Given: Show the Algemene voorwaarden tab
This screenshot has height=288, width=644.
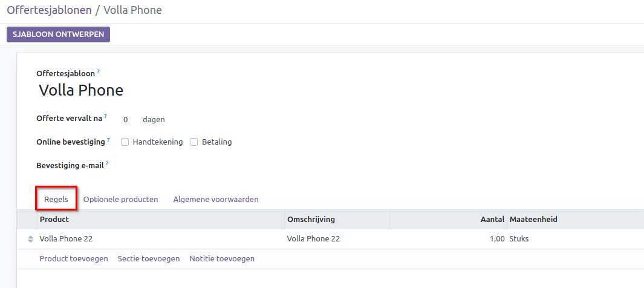Looking at the screenshot, I should tap(216, 199).
